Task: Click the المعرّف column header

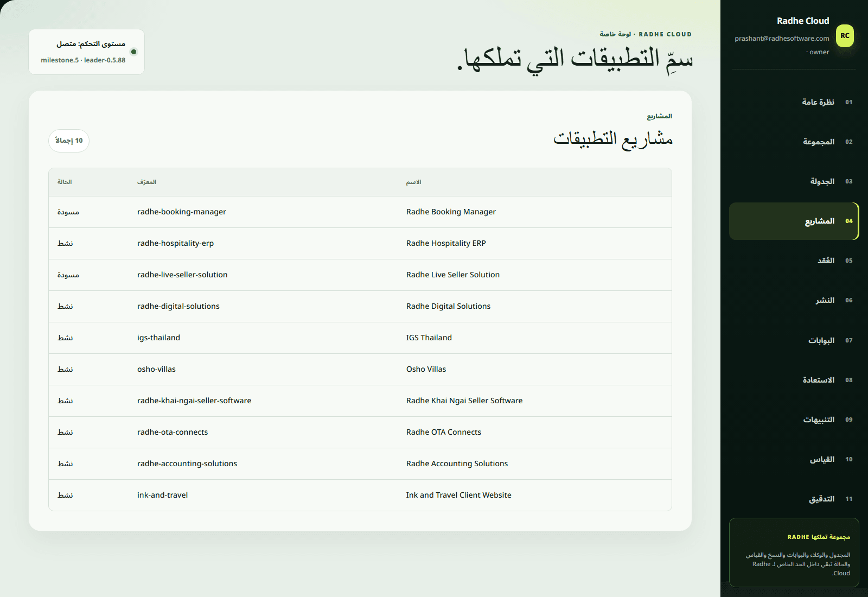Action: (146, 182)
